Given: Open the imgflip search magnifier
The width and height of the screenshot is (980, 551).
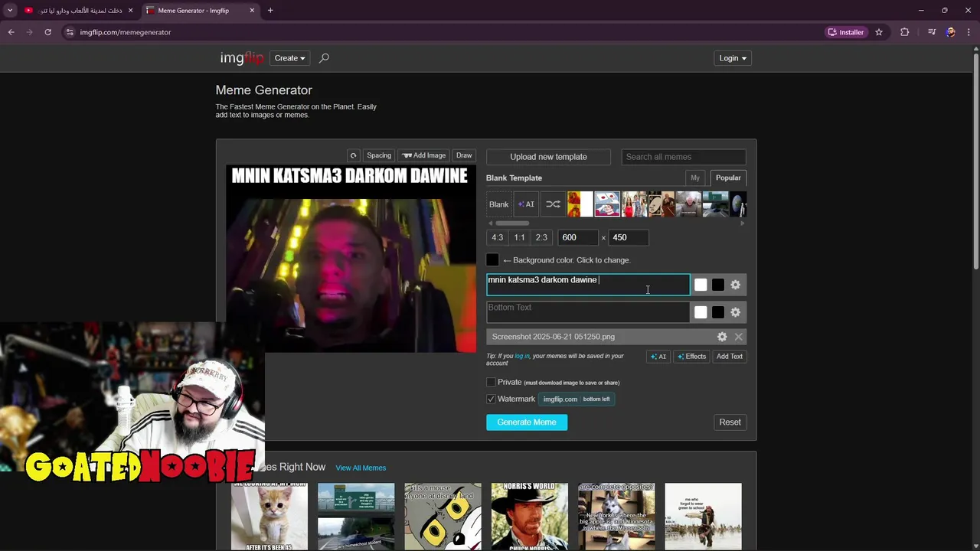Looking at the screenshot, I should click(x=324, y=58).
